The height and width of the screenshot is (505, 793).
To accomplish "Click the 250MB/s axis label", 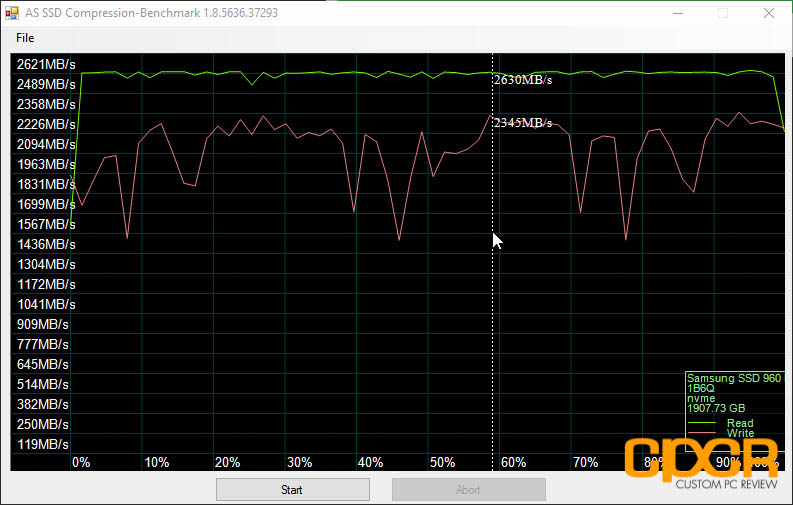I will click(x=42, y=424).
